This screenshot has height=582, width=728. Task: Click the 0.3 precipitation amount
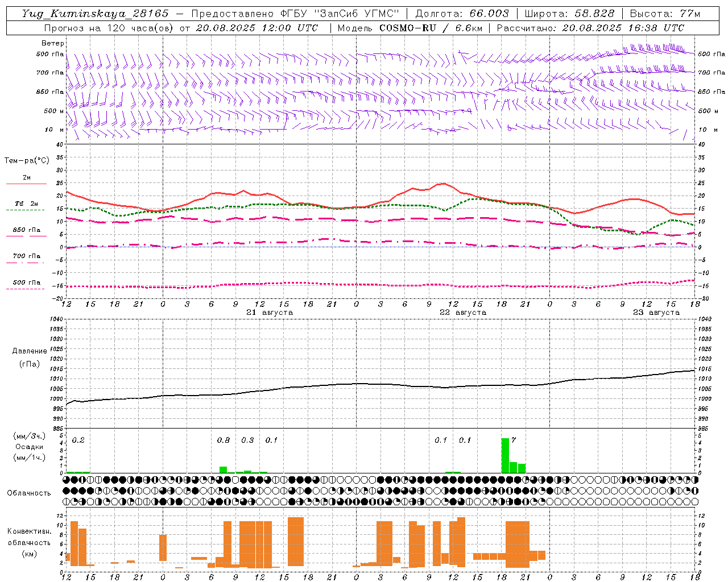[x=247, y=440]
